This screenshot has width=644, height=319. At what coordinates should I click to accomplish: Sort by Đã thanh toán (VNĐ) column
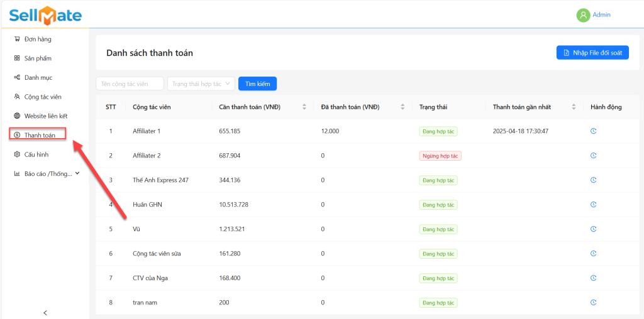[402, 107]
